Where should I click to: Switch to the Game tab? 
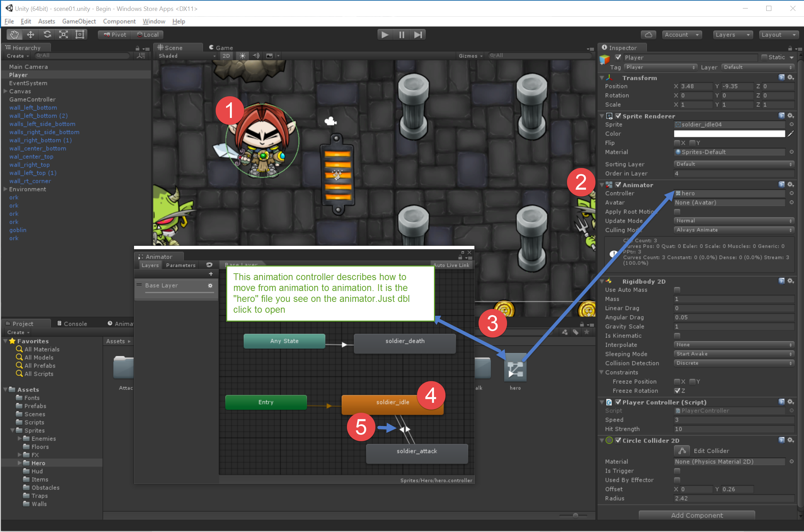coord(221,48)
